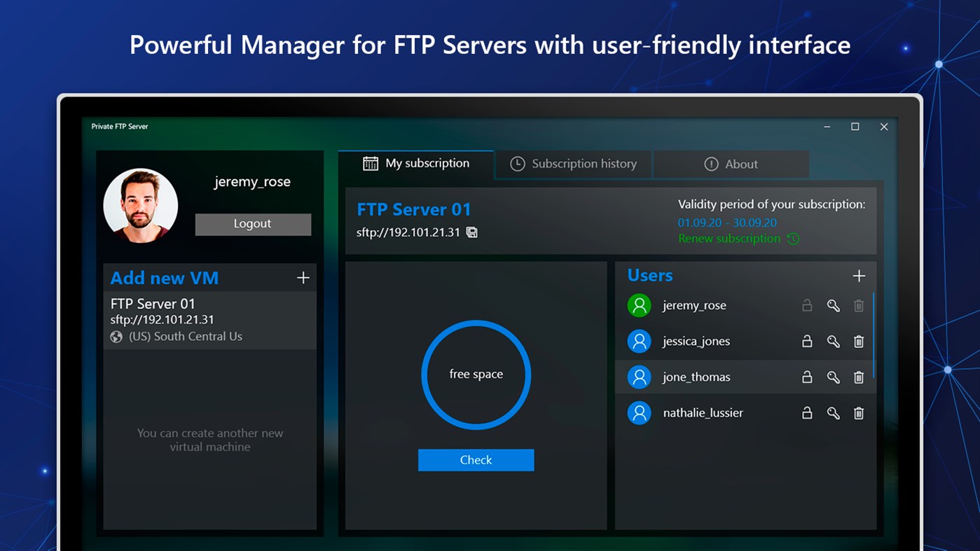Click the Check button below free space
The width and height of the screenshot is (980, 551).
click(476, 460)
